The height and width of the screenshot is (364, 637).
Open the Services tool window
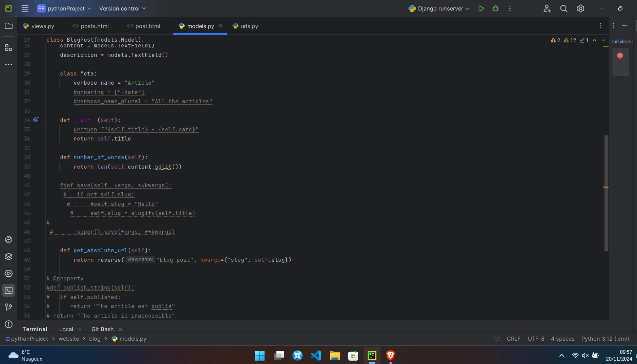click(x=8, y=274)
